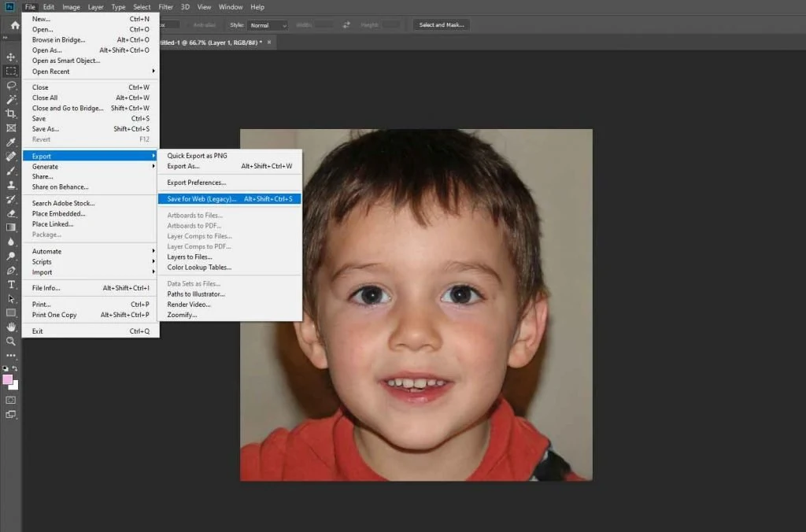Select the Frame tool
This screenshot has width=806, height=532.
11,128
